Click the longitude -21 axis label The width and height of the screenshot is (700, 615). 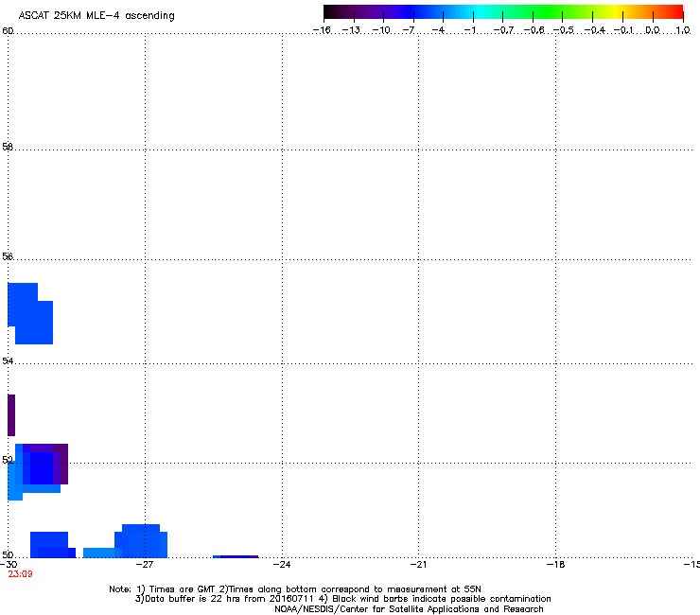coord(418,565)
